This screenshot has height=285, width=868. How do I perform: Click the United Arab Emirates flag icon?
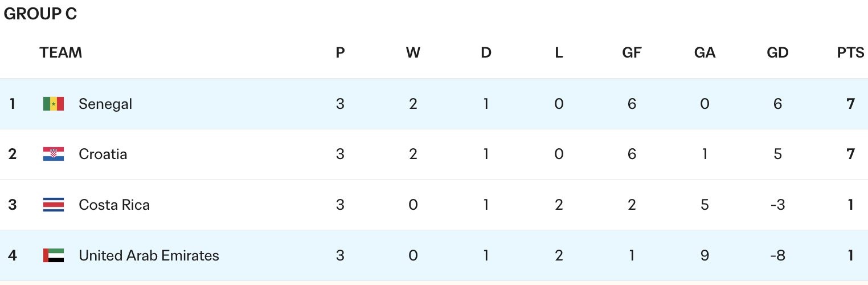pyautogui.click(x=54, y=255)
